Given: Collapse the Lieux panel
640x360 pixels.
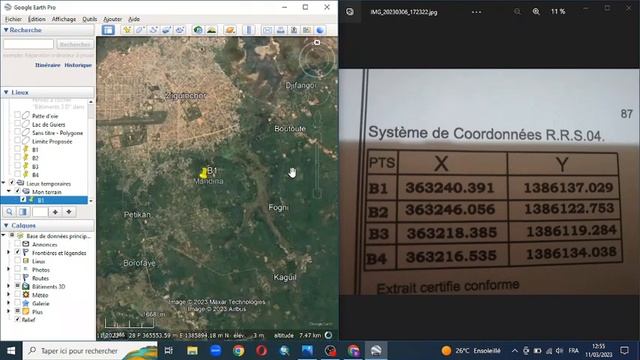Looking at the screenshot, I should click(6, 92).
